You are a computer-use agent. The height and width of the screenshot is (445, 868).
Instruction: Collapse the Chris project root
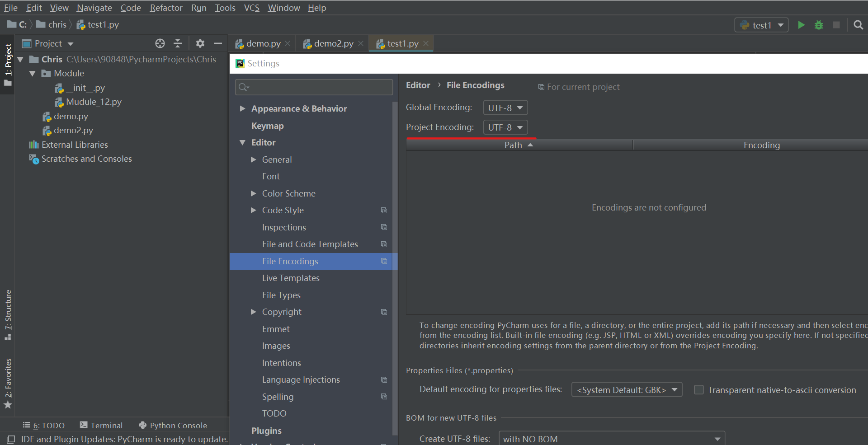pyautogui.click(x=20, y=59)
